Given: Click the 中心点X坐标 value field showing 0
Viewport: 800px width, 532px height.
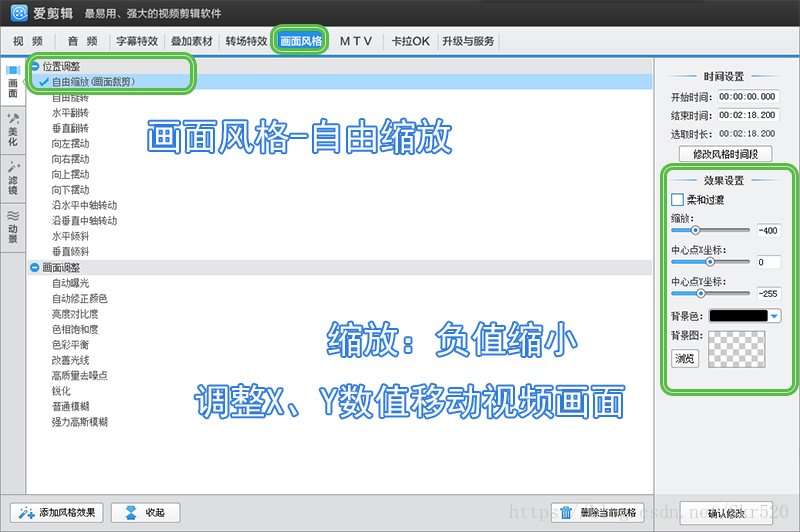Looking at the screenshot, I should (769, 262).
